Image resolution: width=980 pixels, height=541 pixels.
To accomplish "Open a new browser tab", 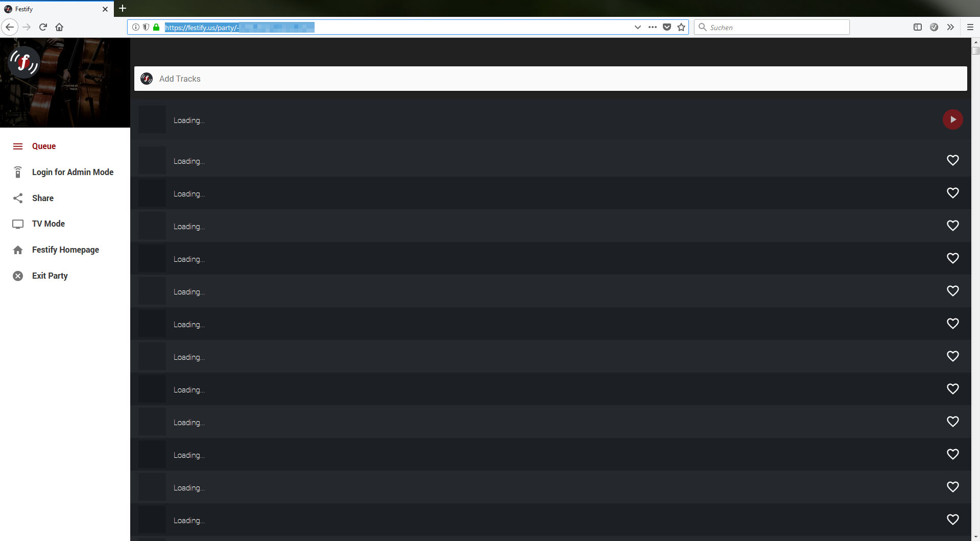I will [x=123, y=8].
